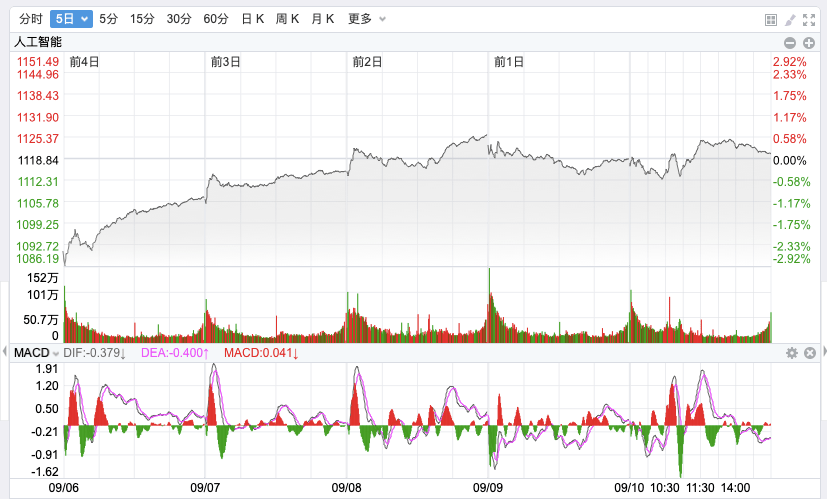Zoom out chart with minus icon
The height and width of the screenshot is (499, 827).
click(x=790, y=42)
